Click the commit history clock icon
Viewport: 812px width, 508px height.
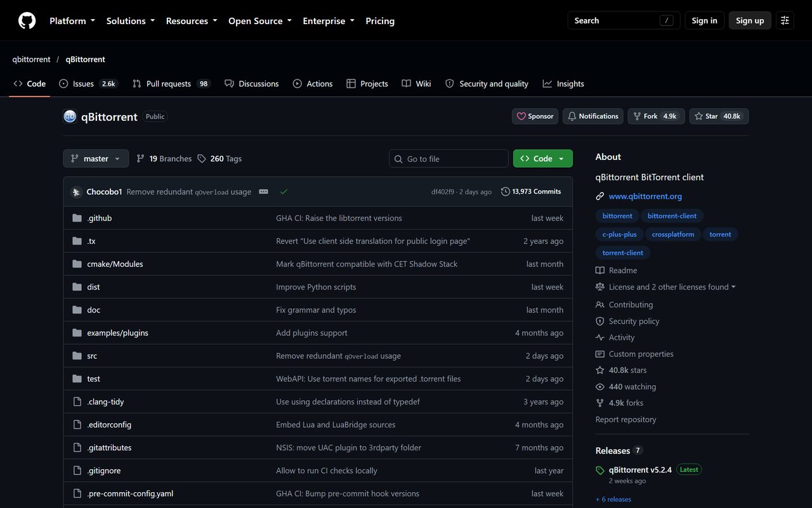click(506, 192)
